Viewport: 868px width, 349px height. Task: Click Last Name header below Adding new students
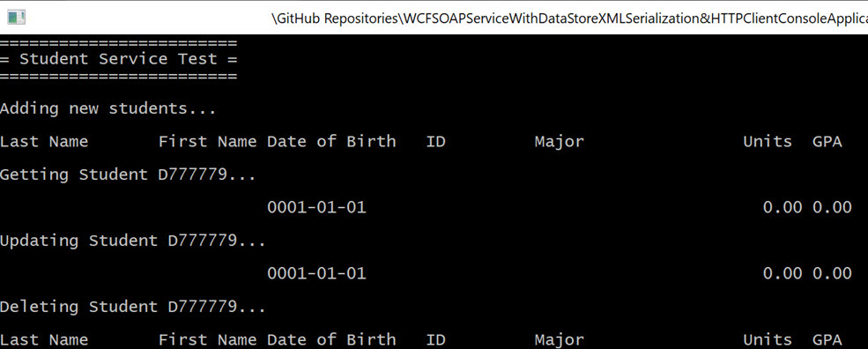44,142
